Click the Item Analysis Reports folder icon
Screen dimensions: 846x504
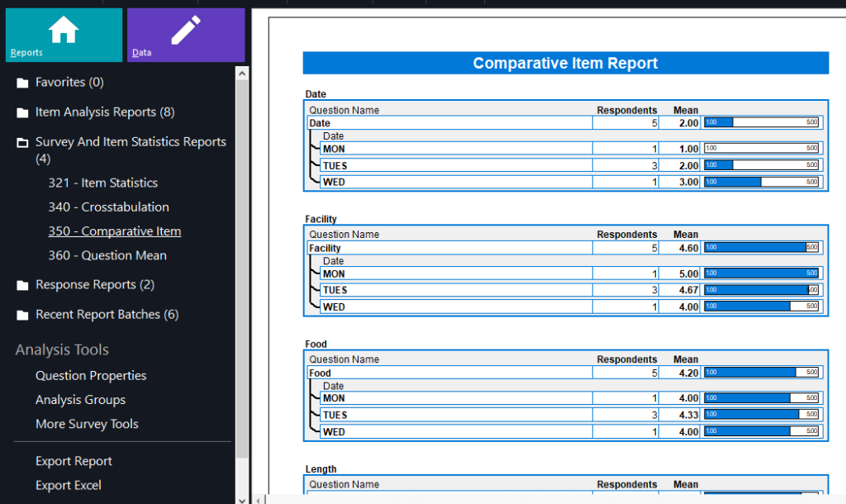[x=22, y=112]
